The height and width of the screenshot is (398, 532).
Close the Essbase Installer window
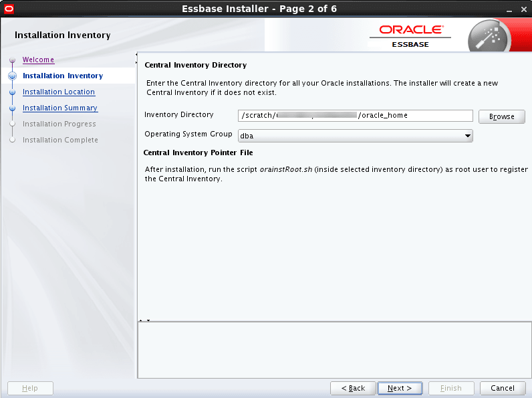coord(524,9)
